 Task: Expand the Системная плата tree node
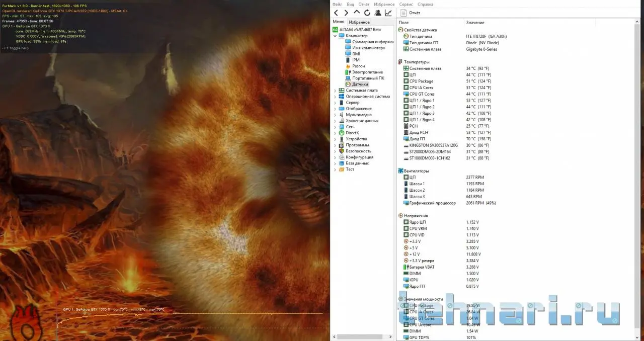tap(335, 91)
